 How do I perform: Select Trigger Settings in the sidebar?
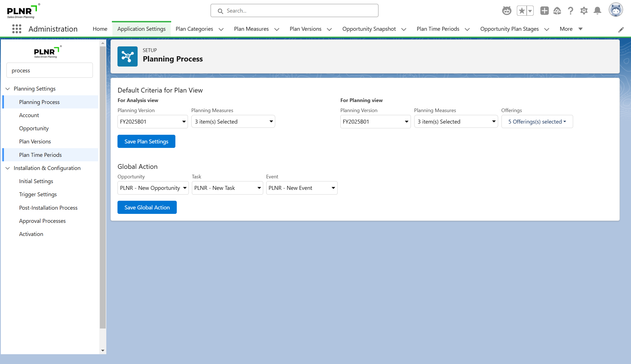pyautogui.click(x=38, y=194)
